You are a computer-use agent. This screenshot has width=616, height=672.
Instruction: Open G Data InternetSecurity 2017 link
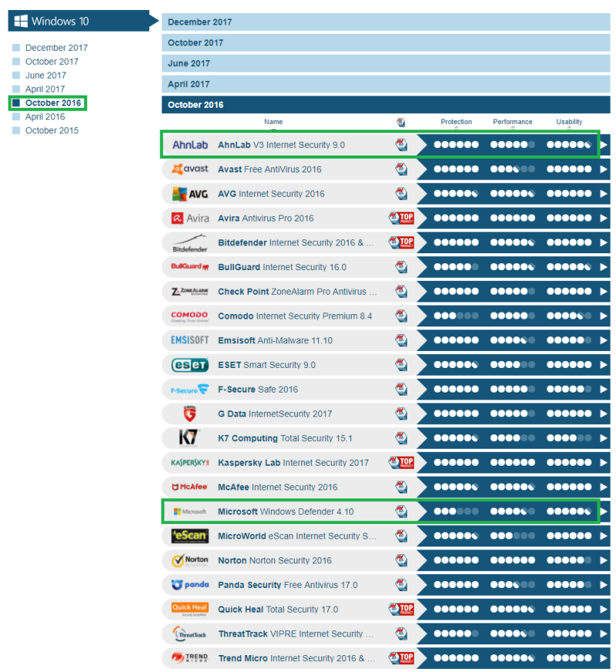[x=275, y=413]
